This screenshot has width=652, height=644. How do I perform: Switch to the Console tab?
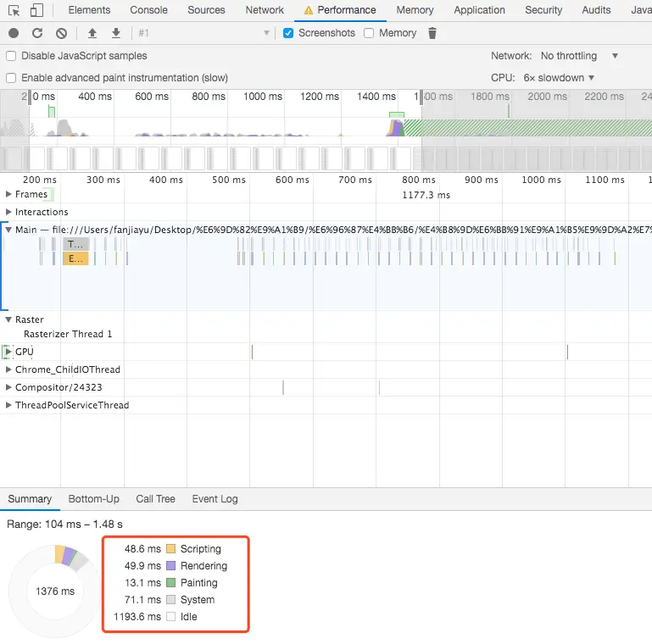coord(149,10)
